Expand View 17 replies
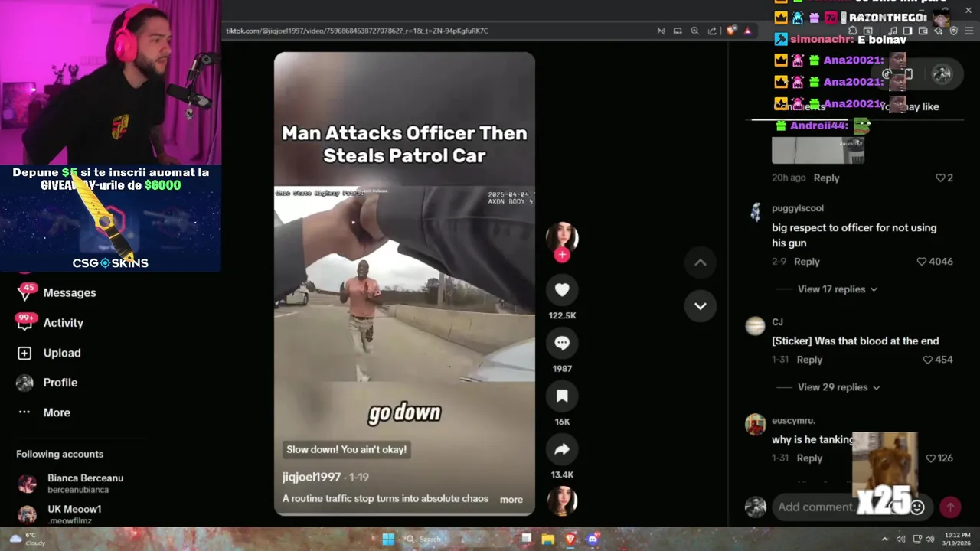980x551 pixels. [x=838, y=289]
